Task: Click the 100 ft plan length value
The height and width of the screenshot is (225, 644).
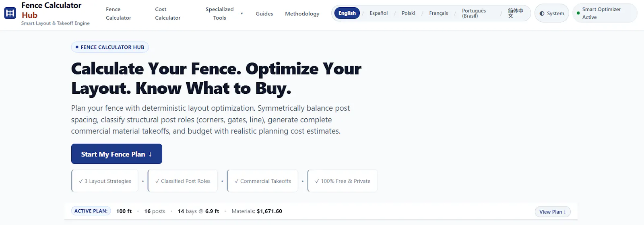Action: click(124, 211)
